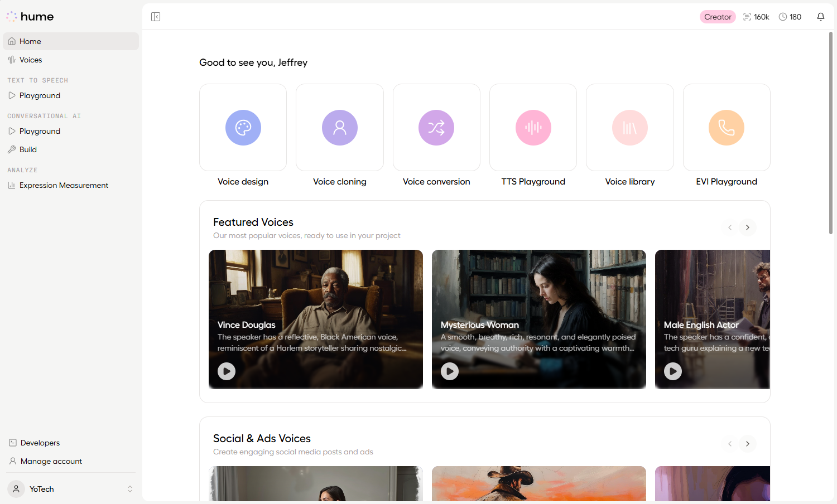
Task: Click the Voice conversion label
Action: click(x=436, y=182)
